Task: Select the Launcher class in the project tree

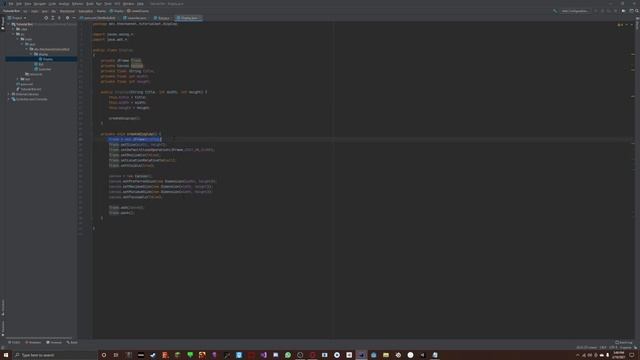Action: (43, 69)
